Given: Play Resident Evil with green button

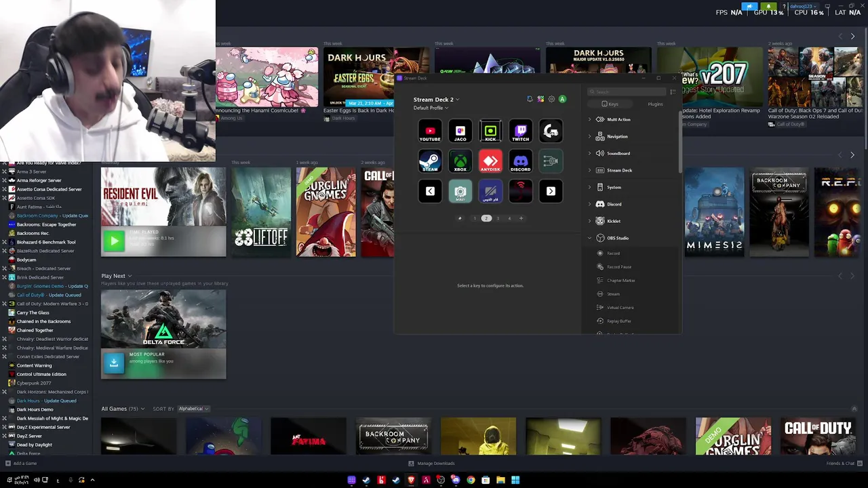Looking at the screenshot, I should (114, 241).
